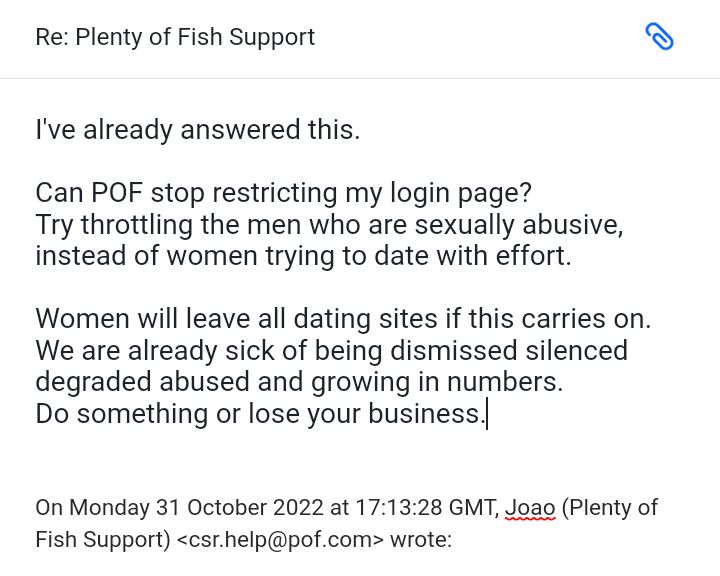Click the word 'POF' in the message body
This screenshot has height=576, width=720.
pos(117,192)
